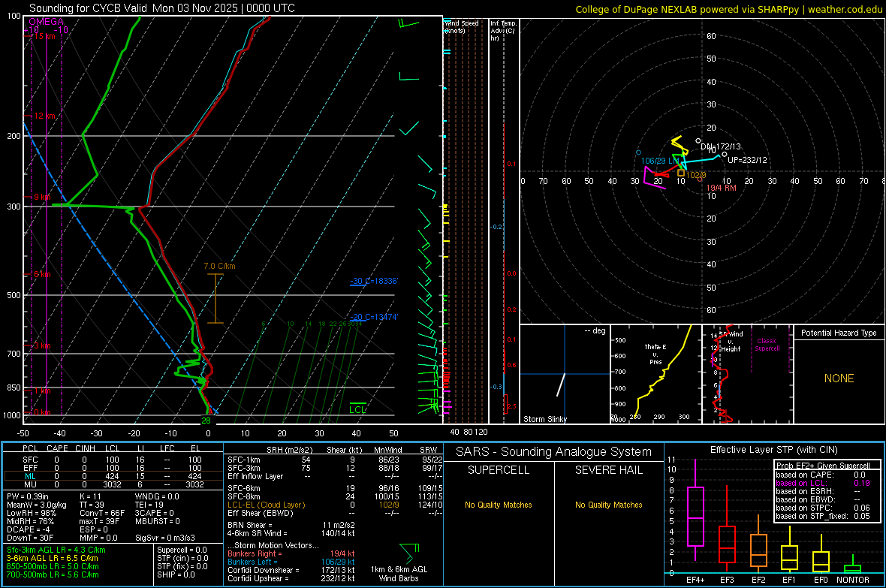The width and height of the screenshot is (886, 588).
Task: Click the Bunkers Right = 19/4 kt line
Action: pos(291,553)
